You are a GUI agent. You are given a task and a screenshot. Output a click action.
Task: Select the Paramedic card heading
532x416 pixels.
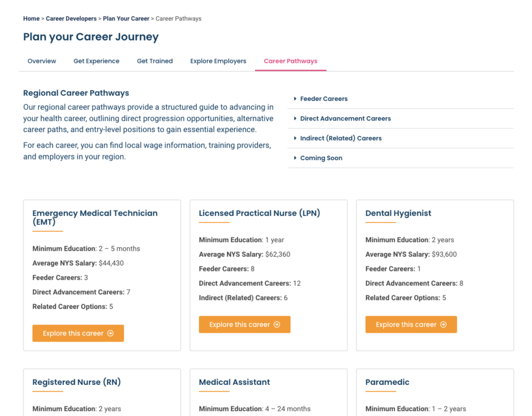[387, 382]
